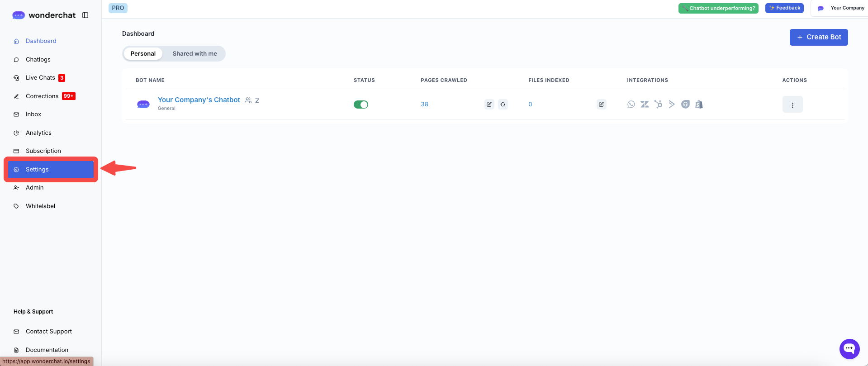Click the Chatbot underperforming? button
The height and width of the screenshot is (366, 868).
click(718, 8)
